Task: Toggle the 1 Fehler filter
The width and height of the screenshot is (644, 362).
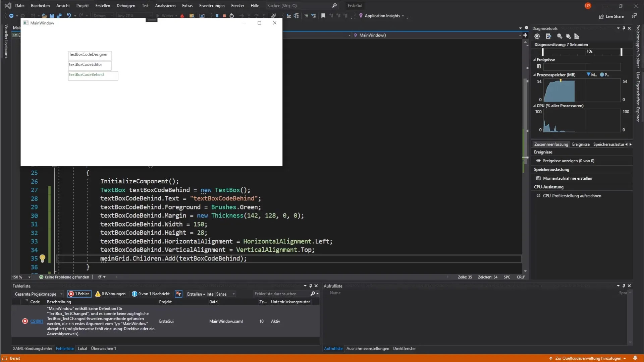Action: [x=79, y=294]
